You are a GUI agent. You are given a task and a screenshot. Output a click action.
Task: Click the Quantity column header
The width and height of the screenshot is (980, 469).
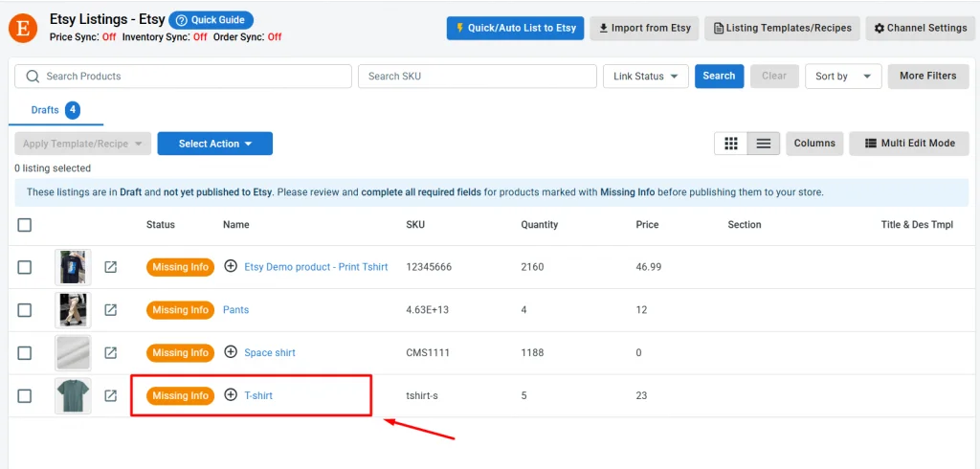pos(540,225)
